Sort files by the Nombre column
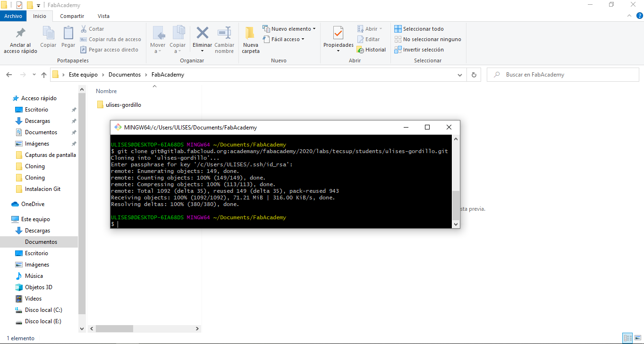644x344 pixels. 106,91
